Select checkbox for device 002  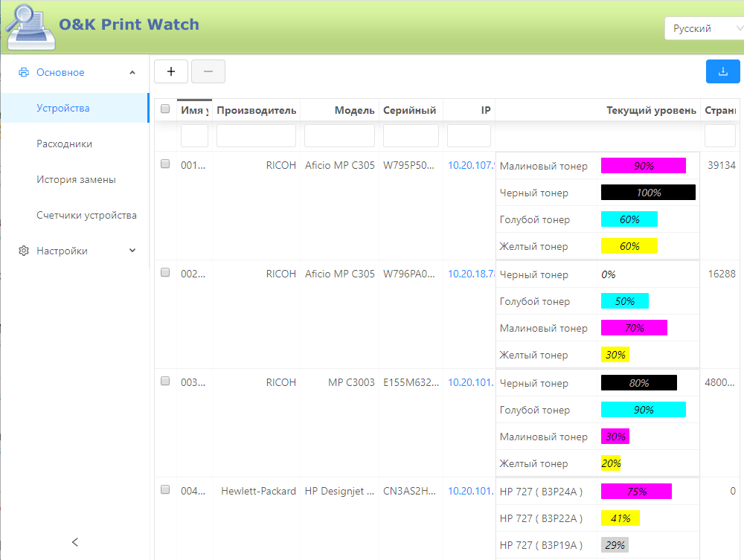click(x=165, y=272)
